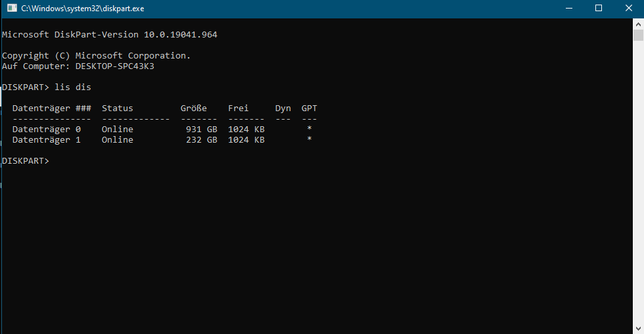Screen dimensions: 644x334
Task: Close the diskpart.exe window
Action: [629, 8]
